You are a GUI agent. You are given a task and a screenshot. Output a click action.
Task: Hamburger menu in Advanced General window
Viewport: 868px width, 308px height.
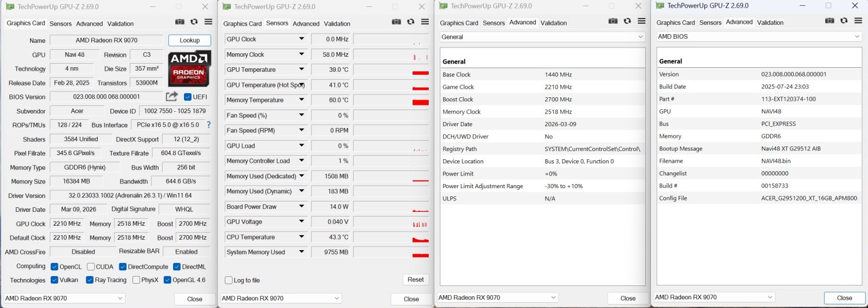pos(642,21)
